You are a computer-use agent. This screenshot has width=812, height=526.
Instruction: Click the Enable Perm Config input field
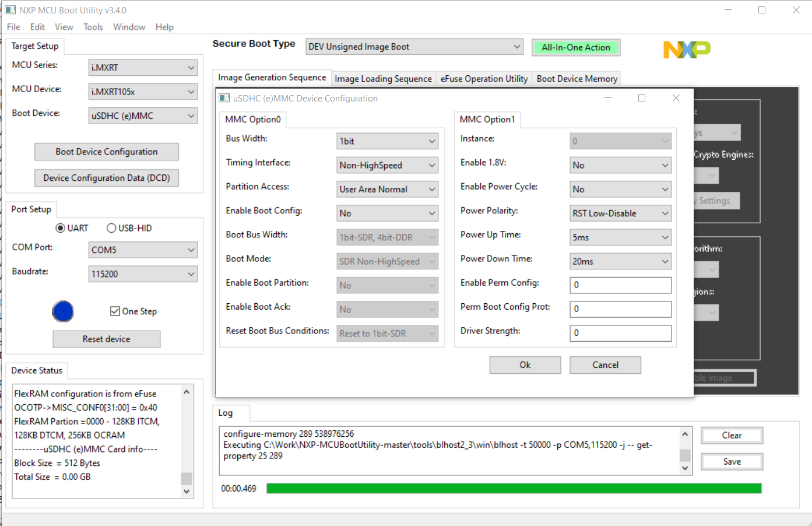(620, 285)
